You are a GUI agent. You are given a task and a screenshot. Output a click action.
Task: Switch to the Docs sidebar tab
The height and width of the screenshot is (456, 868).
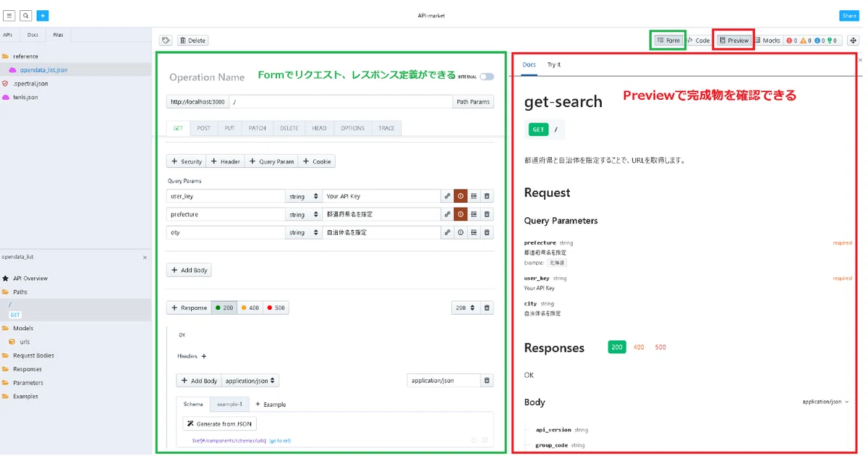click(33, 35)
